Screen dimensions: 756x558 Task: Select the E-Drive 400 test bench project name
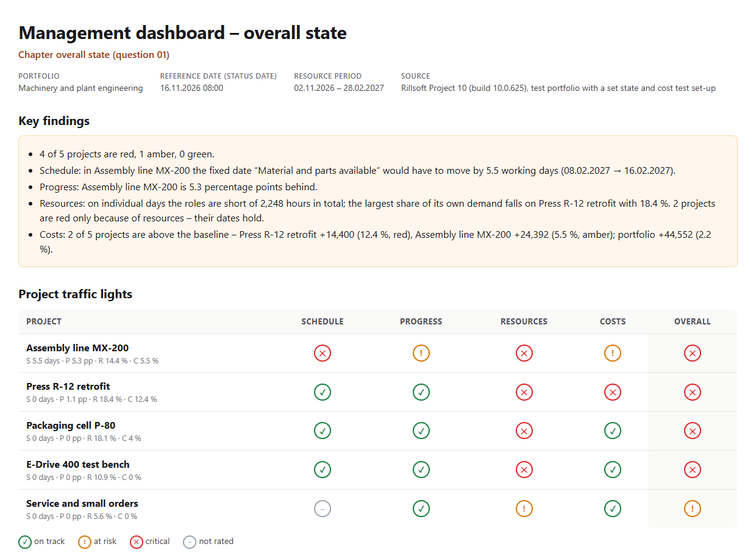click(78, 465)
